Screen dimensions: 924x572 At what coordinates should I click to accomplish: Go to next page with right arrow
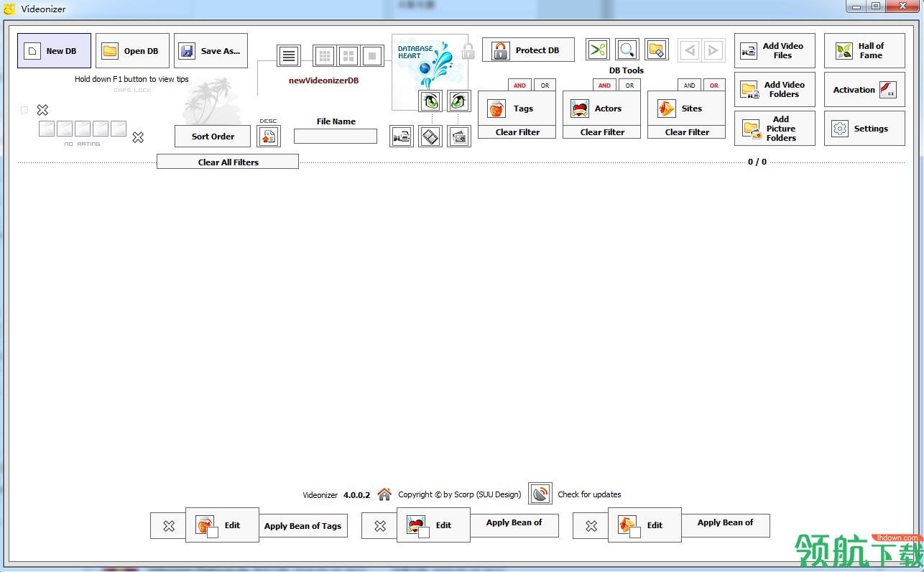pos(713,50)
